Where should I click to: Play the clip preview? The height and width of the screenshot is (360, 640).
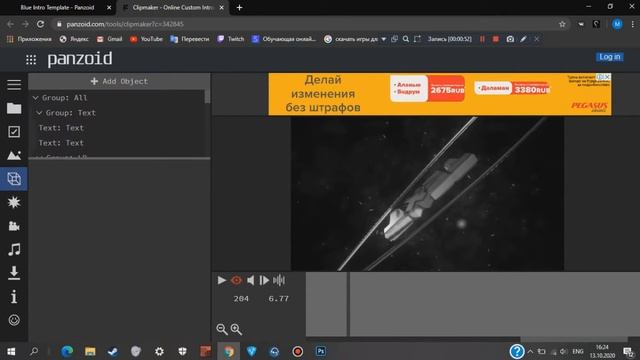[x=222, y=280]
